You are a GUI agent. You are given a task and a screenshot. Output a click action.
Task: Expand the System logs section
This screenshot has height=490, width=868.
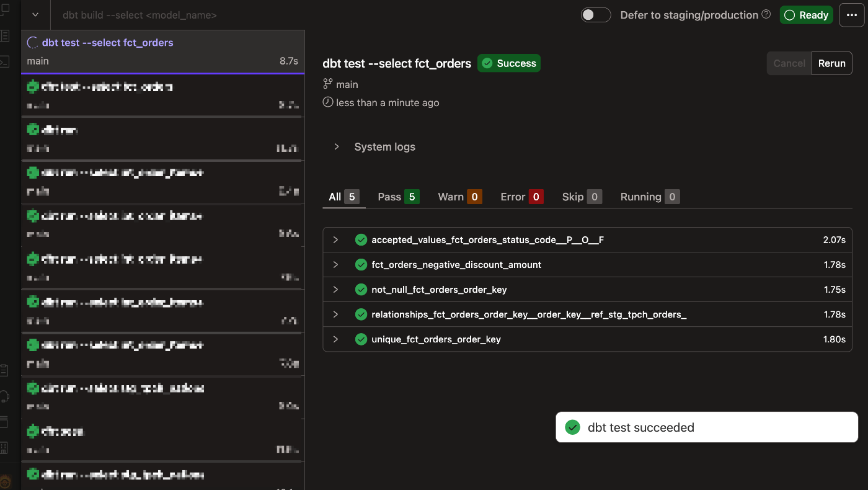point(337,147)
